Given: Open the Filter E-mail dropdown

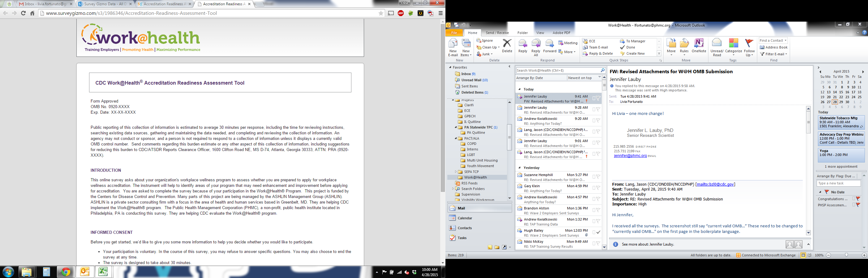Looking at the screenshot, I should tap(774, 54).
